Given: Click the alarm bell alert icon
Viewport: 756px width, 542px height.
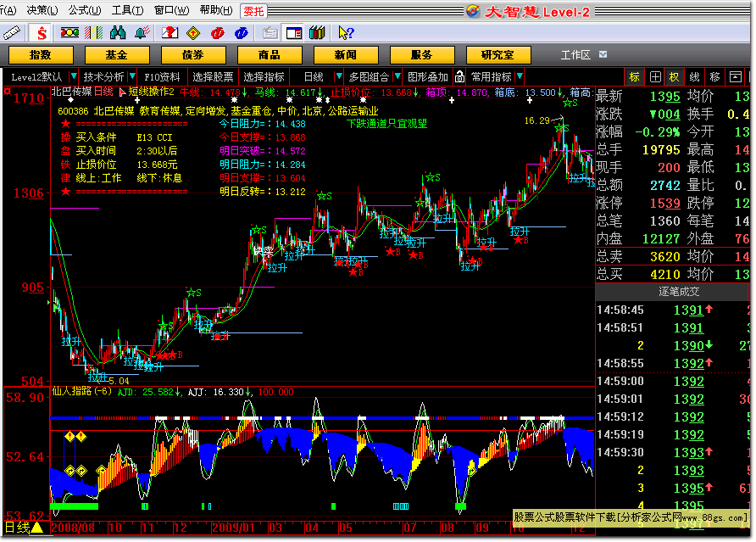Looking at the screenshot, I should pyautogui.click(x=142, y=33).
